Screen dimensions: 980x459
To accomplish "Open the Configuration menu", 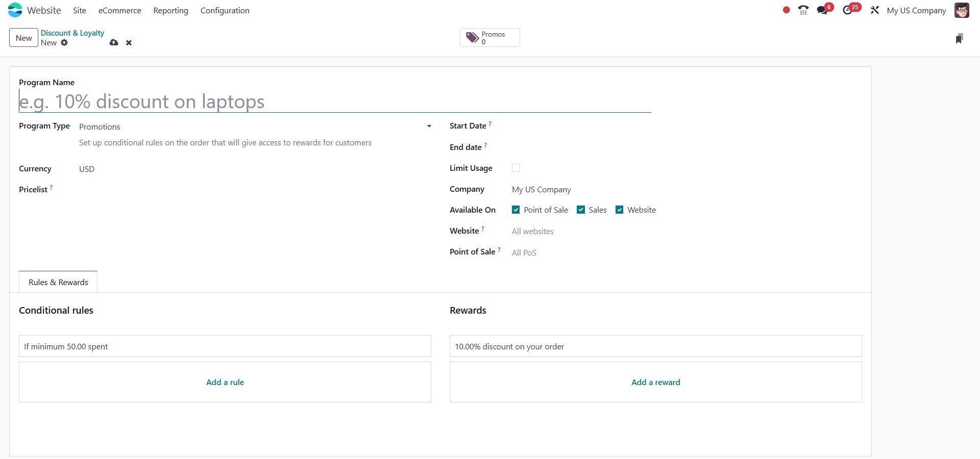I will (x=225, y=10).
